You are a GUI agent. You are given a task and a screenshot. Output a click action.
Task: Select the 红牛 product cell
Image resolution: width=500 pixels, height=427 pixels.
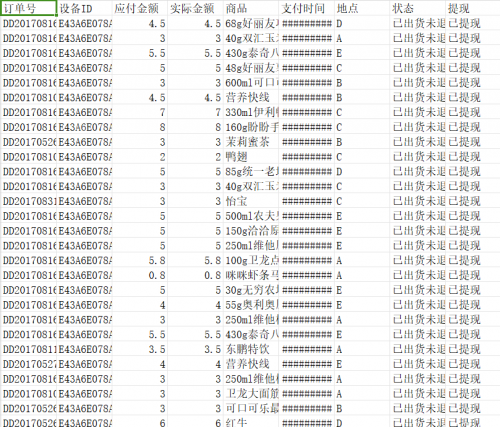[x=251, y=423]
